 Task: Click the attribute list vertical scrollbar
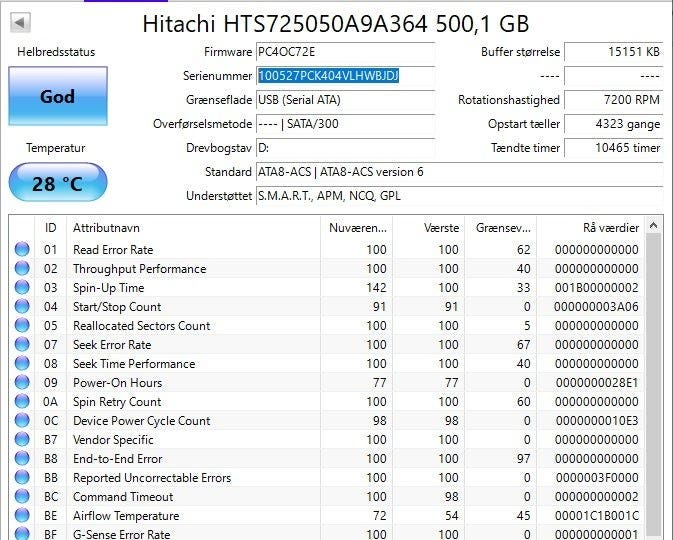(x=654, y=380)
